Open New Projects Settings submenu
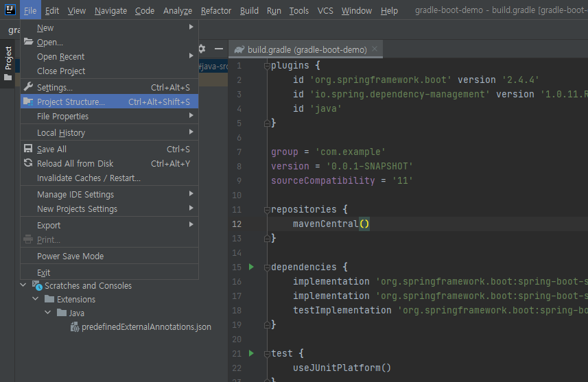The image size is (588, 382). (x=109, y=208)
